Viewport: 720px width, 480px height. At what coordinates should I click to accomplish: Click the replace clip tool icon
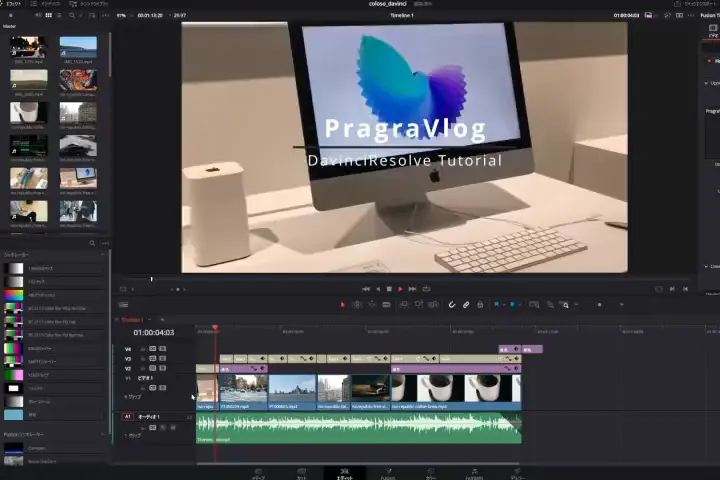point(433,305)
